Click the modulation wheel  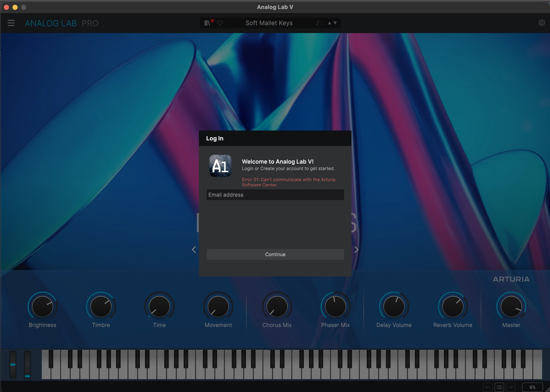(x=27, y=364)
